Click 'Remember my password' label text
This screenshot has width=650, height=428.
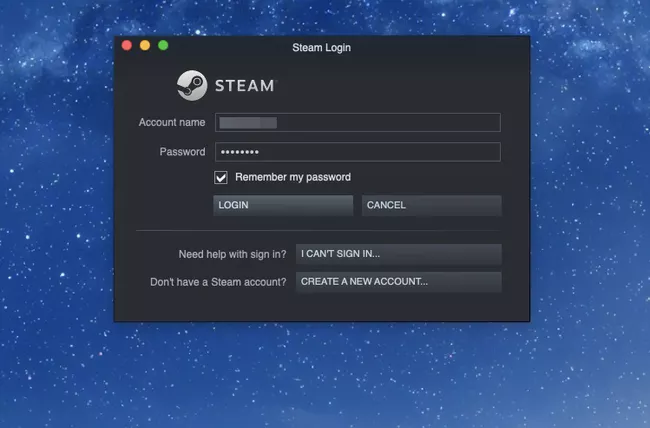click(x=293, y=177)
